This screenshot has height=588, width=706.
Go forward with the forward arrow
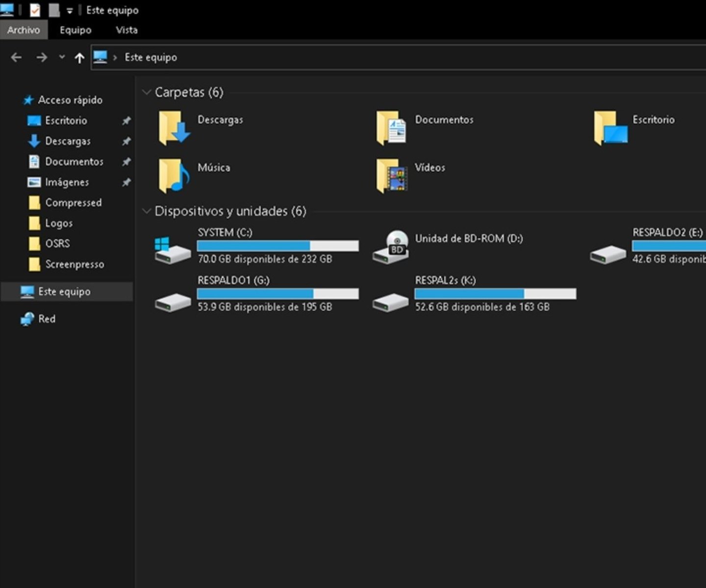coord(42,57)
